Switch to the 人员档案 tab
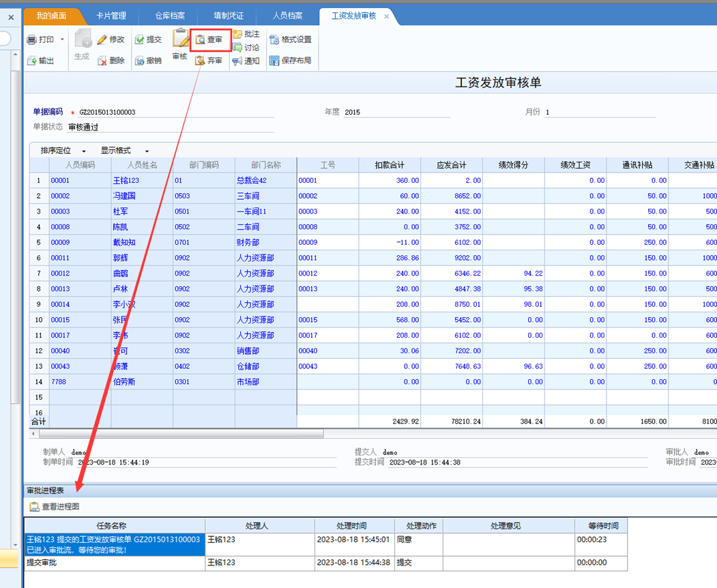 point(288,16)
